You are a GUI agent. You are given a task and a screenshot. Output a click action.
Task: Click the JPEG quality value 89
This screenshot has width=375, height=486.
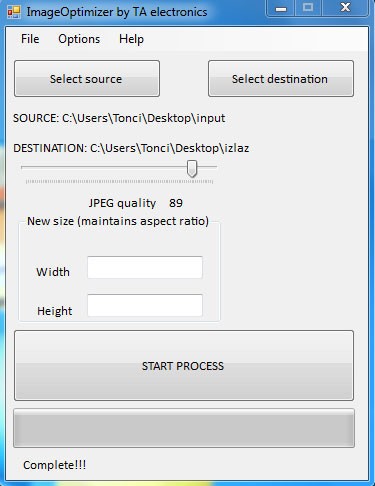click(x=176, y=203)
